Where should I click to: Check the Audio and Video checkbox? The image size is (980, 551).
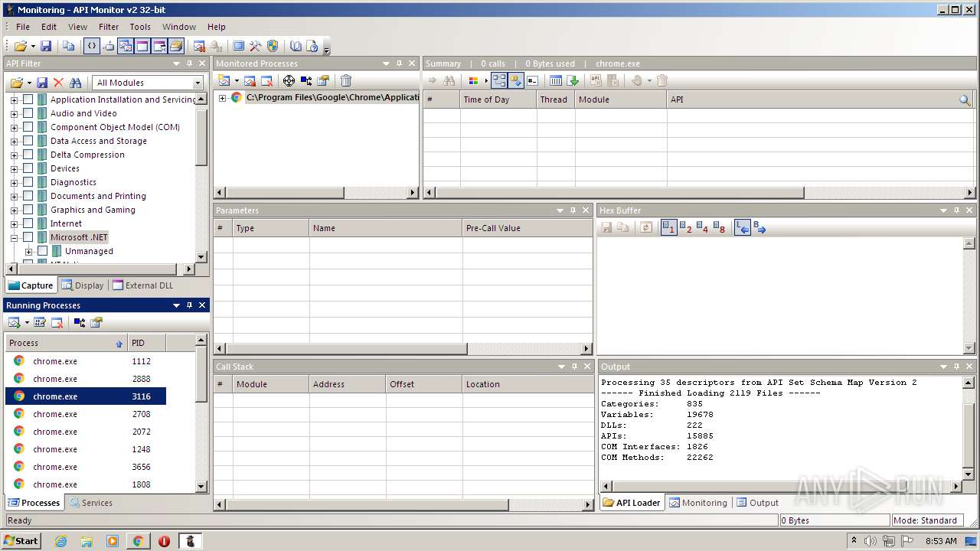(28, 113)
